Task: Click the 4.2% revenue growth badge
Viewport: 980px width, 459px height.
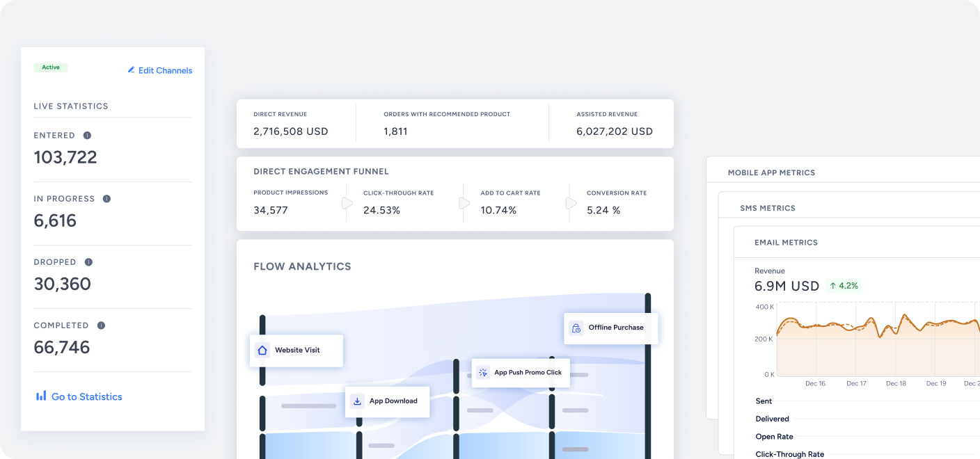Action: pos(844,286)
